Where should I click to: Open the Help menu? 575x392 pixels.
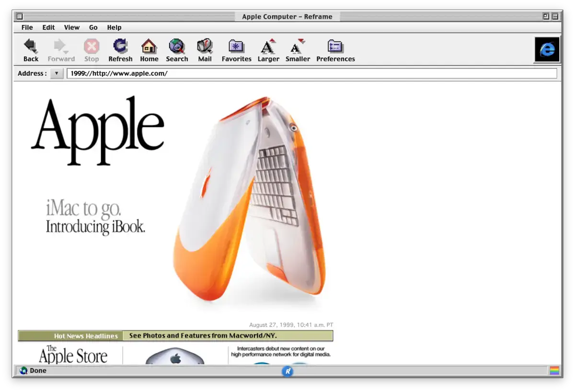(x=115, y=27)
